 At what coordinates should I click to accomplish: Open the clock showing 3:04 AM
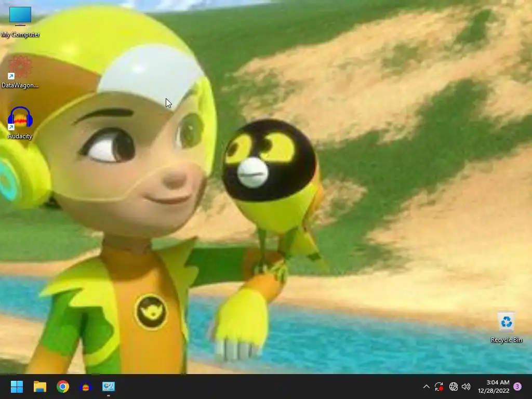pos(494,387)
